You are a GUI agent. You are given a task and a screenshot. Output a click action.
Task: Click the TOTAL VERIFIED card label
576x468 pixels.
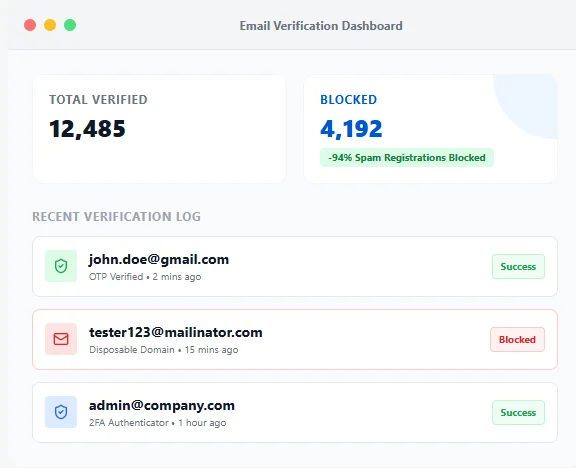tap(98, 100)
